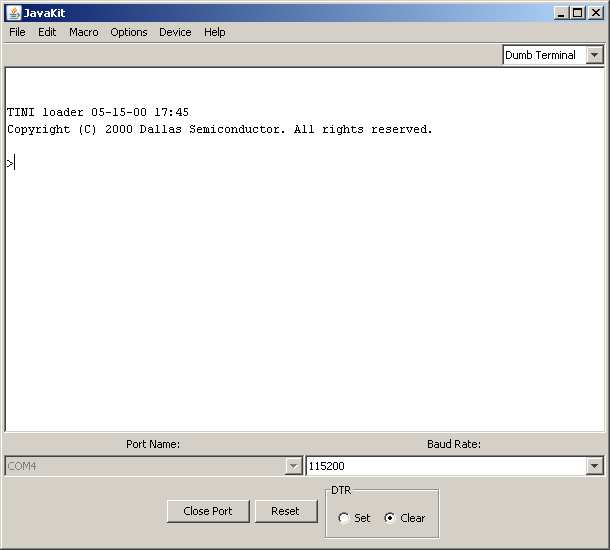The image size is (610, 550).
Task: Open the Macro menu
Action: tap(84, 32)
